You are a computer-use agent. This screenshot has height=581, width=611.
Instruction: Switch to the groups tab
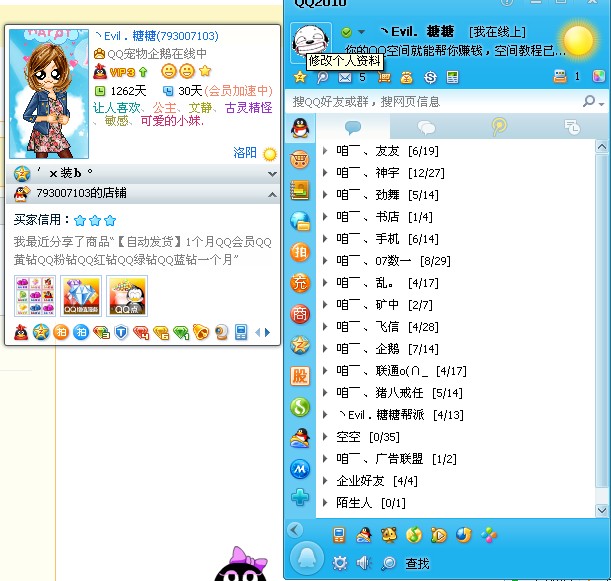[x=426, y=127]
